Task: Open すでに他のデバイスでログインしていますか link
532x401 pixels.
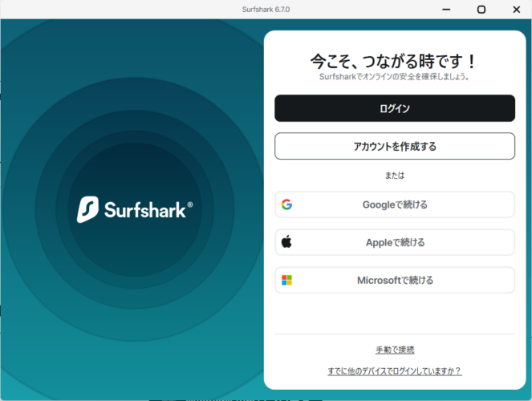Action: pos(394,371)
